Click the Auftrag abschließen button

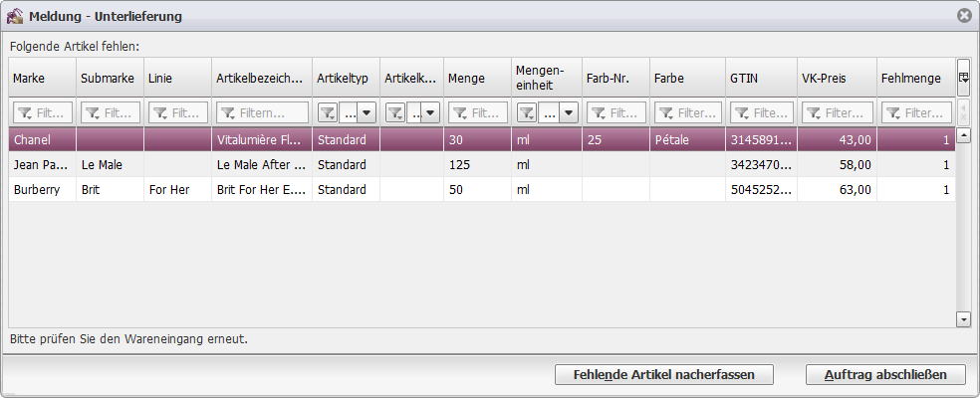[x=885, y=375]
